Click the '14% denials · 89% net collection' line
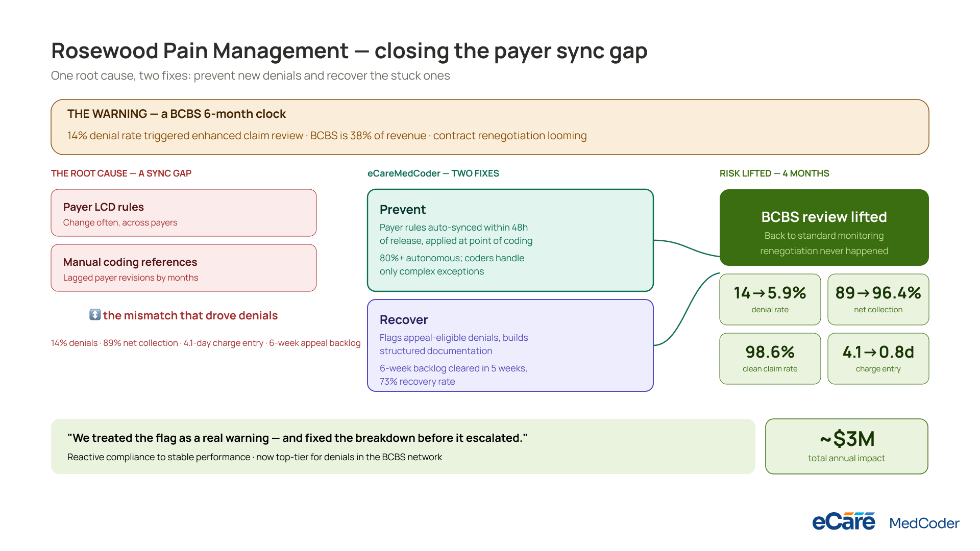The image size is (980, 551). (x=206, y=343)
